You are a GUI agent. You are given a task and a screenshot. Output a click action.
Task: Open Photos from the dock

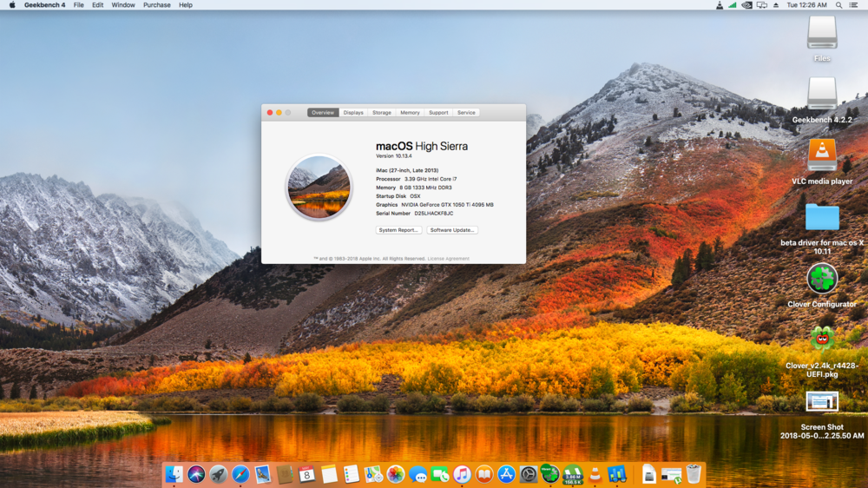click(x=395, y=474)
